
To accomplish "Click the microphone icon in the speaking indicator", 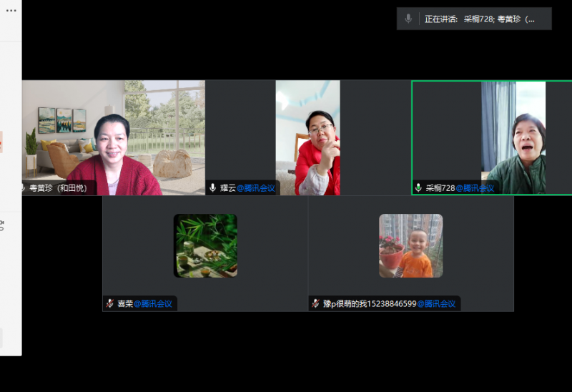I will tap(408, 19).
